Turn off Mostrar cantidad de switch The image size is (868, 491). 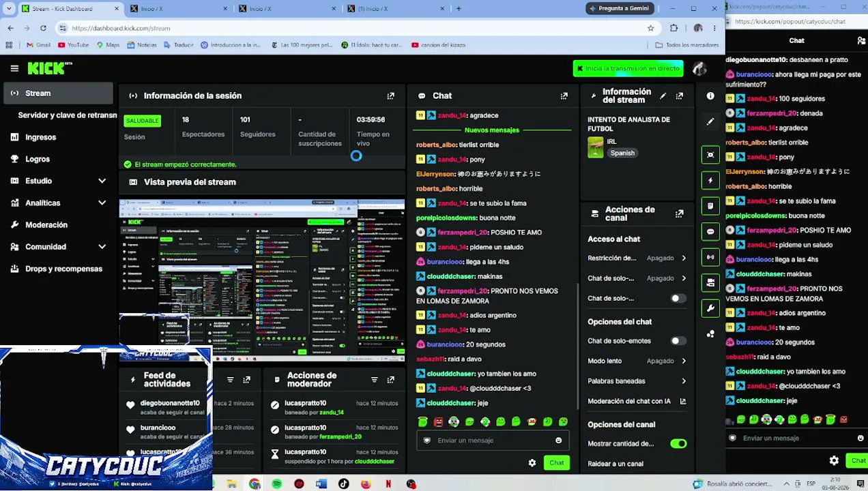click(x=678, y=444)
